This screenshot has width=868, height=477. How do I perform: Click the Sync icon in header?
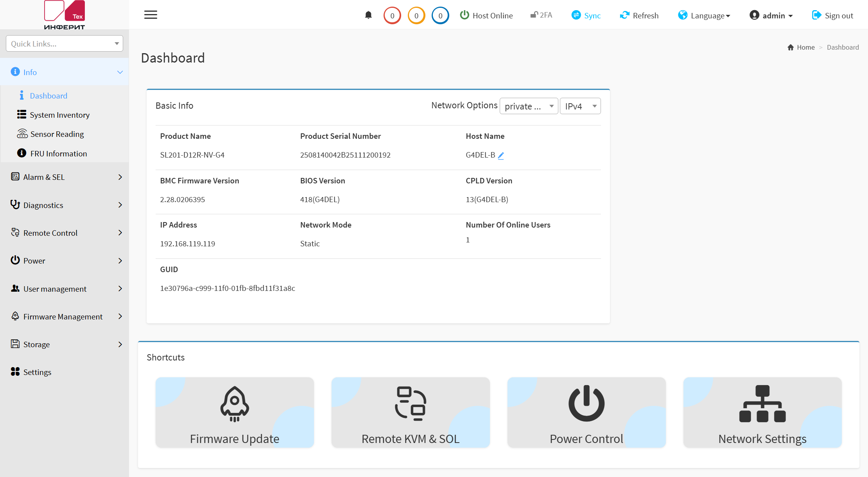pos(576,15)
